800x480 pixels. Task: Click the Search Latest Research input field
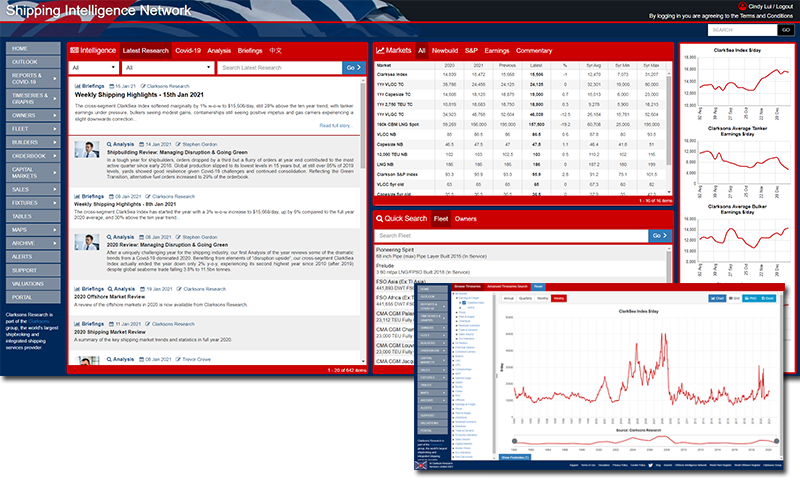pos(280,67)
